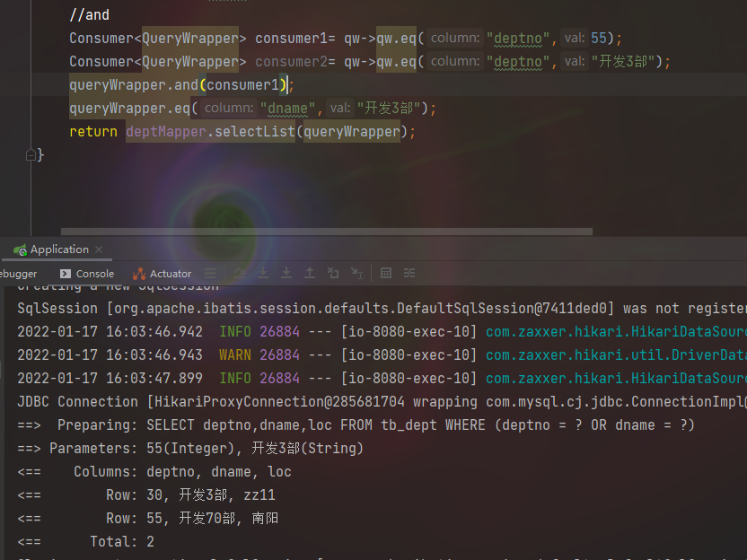Viewport: 747px width, 560px height.
Task: Click 'queryWrapper.and' in the editor
Action: [x=134, y=84]
